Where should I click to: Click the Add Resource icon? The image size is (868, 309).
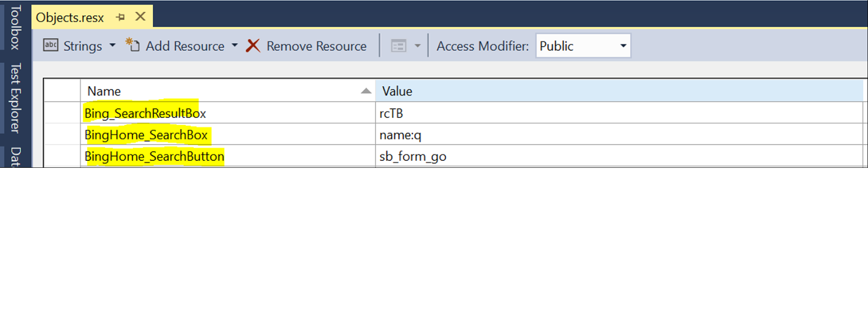(133, 45)
